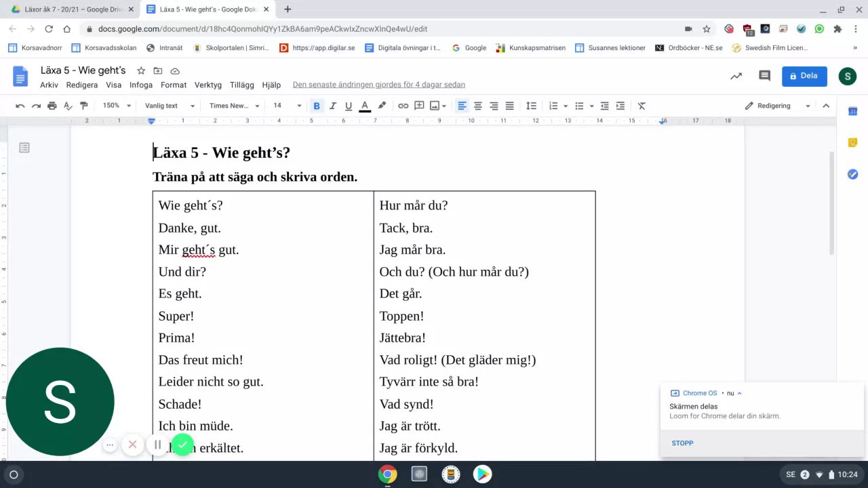Open the Tillägg menu
Image resolution: width=868 pixels, height=488 pixels.
pos(242,85)
